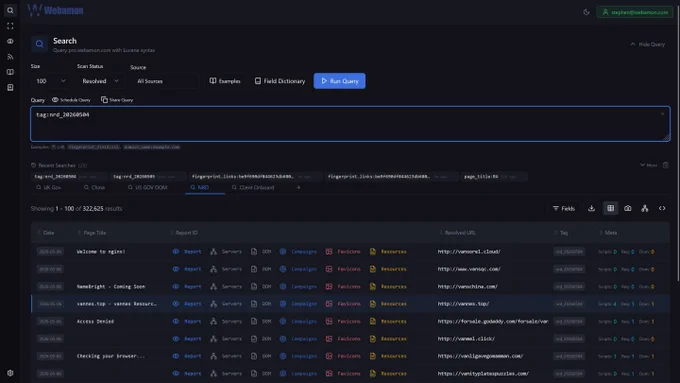Open the Source dropdown showing All Sources

coord(164,81)
